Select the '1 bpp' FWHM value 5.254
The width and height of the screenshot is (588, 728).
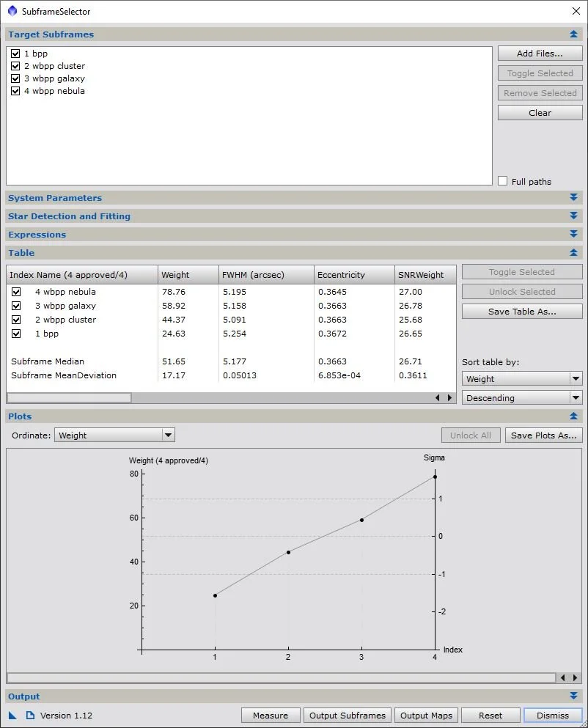pyautogui.click(x=235, y=334)
